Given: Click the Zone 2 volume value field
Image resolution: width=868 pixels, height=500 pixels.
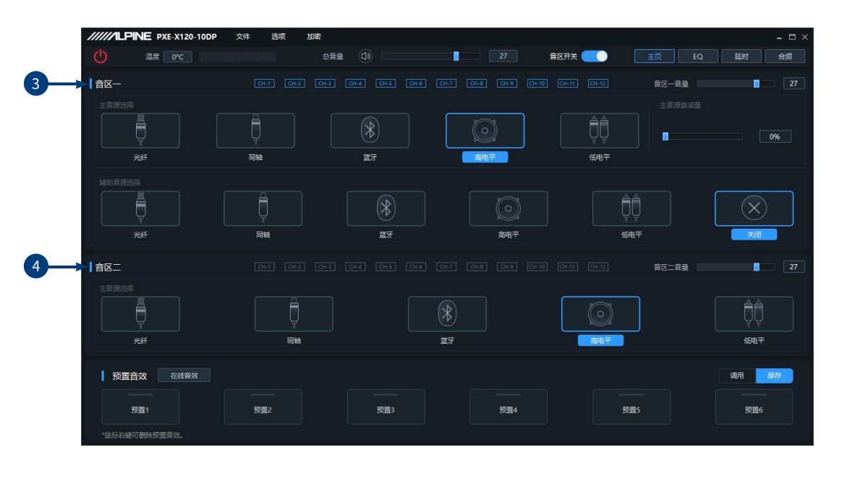Looking at the screenshot, I should [794, 267].
